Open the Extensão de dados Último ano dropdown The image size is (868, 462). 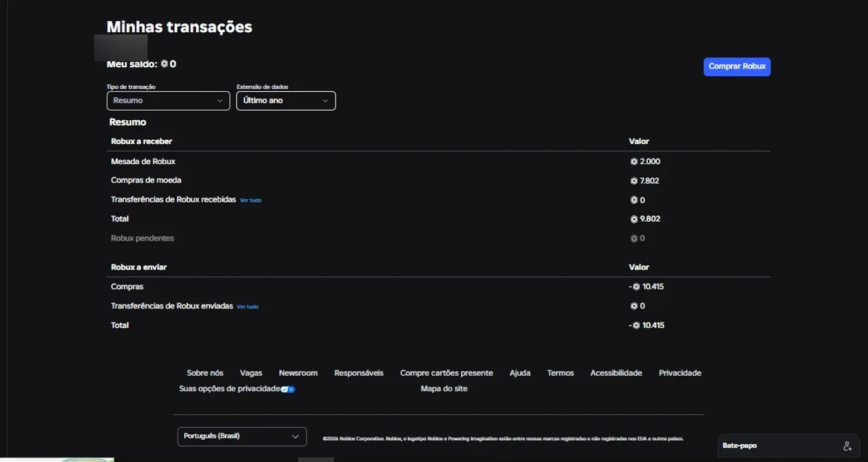coord(286,101)
